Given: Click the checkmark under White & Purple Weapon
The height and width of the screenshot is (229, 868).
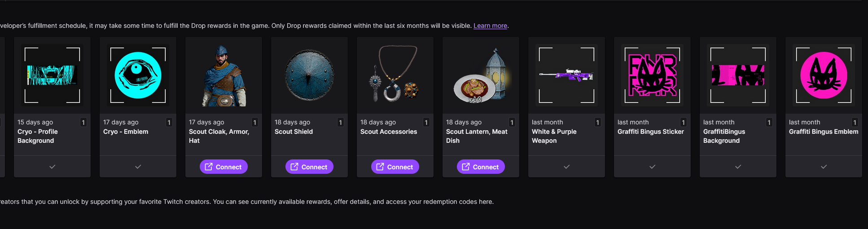Looking at the screenshot, I should [567, 167].
